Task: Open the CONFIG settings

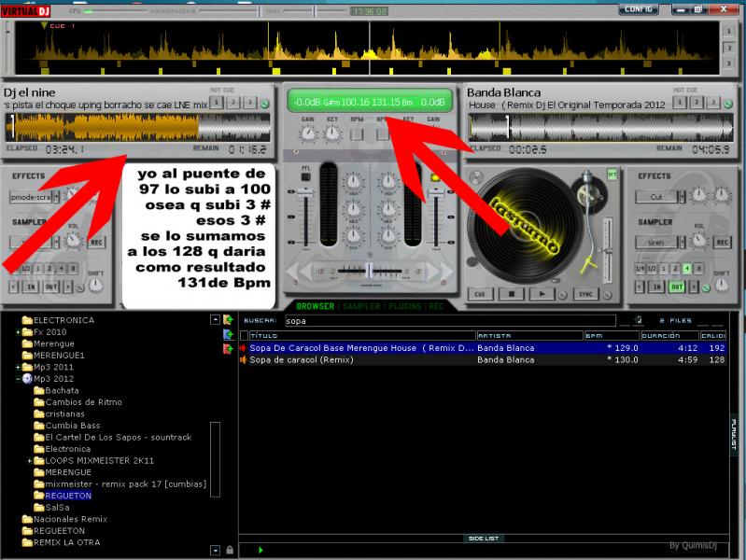Action: tap(638, 9)
